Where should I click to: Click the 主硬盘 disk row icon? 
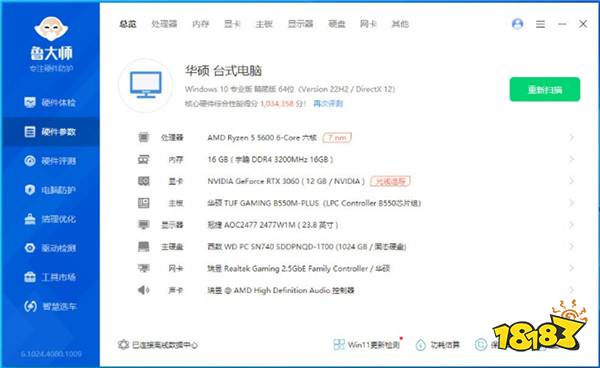(x=143, y=246)
